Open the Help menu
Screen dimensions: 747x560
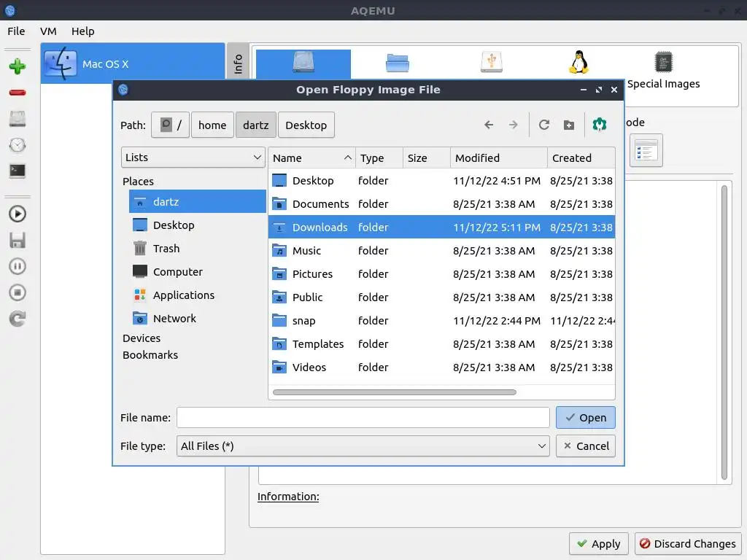[x=83, y=31]
